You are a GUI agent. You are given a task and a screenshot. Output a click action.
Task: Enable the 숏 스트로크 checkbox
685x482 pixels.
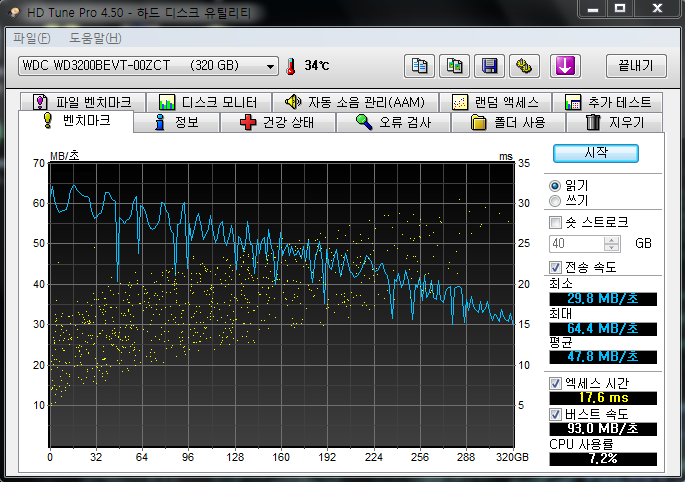point(555,222)
